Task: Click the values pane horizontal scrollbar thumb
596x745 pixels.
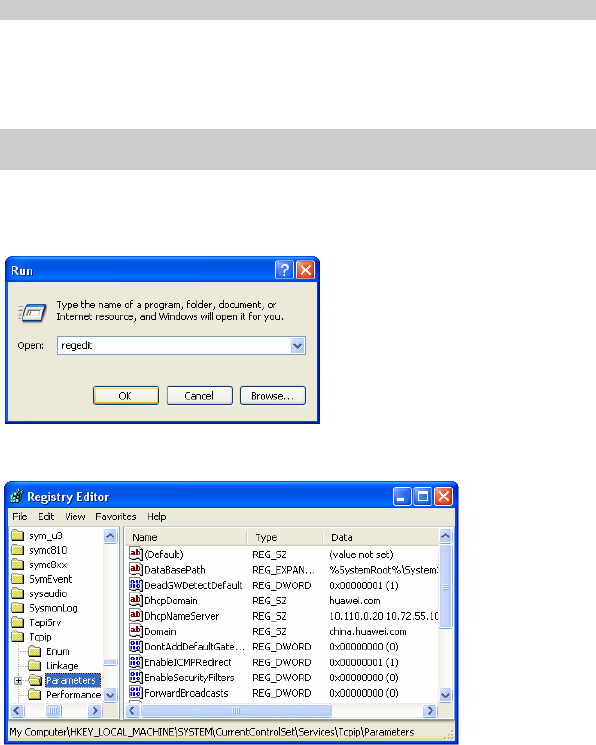Action: click(236, 711)
